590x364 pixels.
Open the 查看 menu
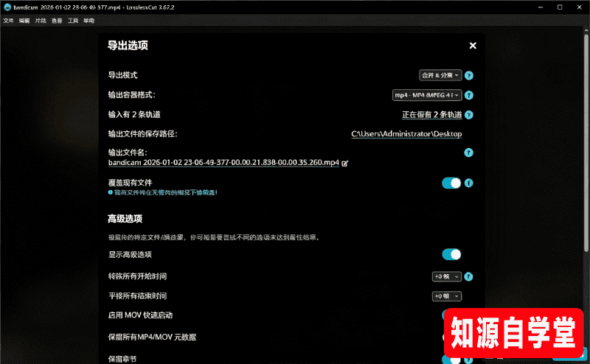pyautogui.click(x=57, y=21)
